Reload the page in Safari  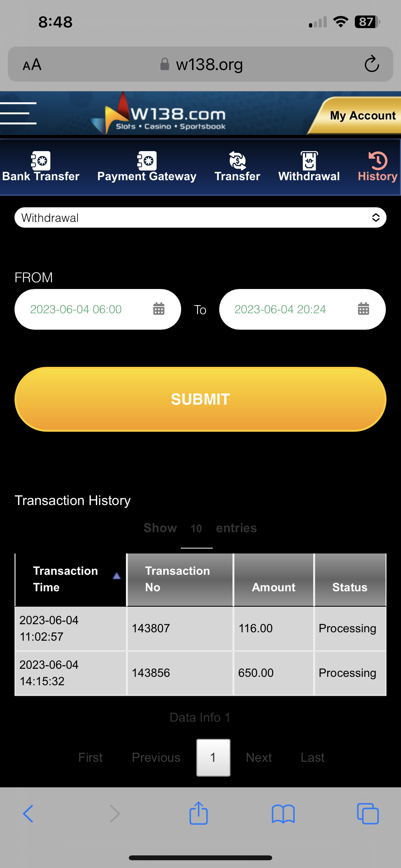click(x=372, y=64)
